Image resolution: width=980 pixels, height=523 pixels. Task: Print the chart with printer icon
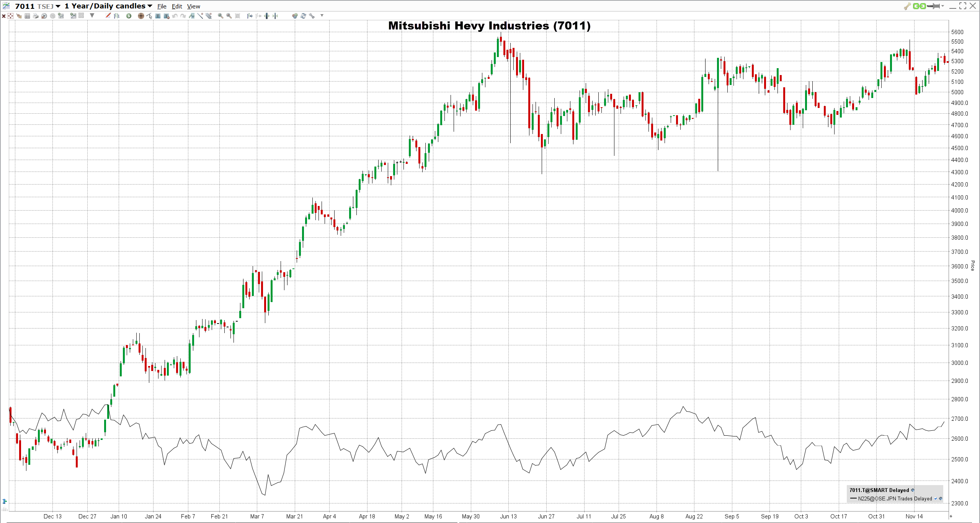[x=36, y=16]
